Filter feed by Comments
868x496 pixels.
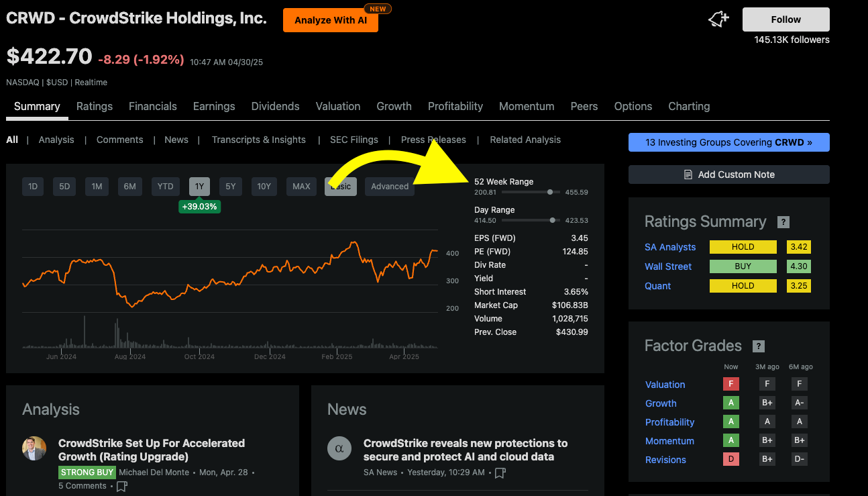pyautogui.click(x=119, y=140)
